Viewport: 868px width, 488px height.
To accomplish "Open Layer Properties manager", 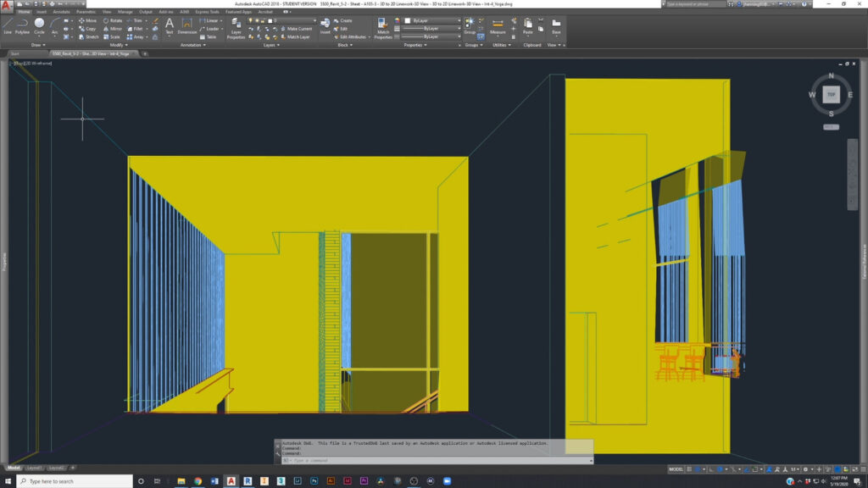I will pyautogui.click(x=236, y=27).
